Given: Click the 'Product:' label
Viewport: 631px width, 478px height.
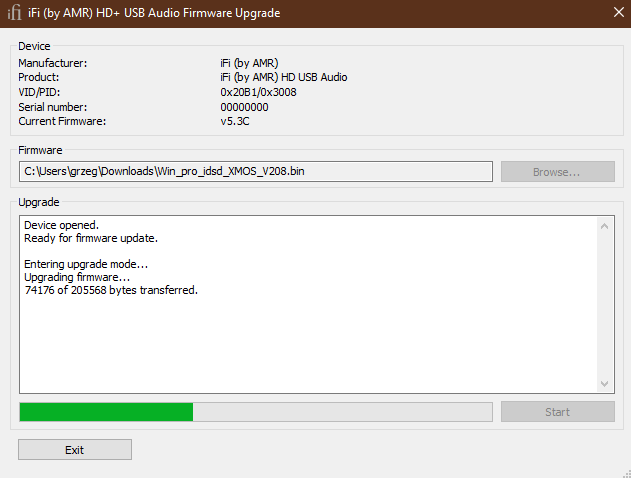Looking at the screenshot, I should [39, 77].
